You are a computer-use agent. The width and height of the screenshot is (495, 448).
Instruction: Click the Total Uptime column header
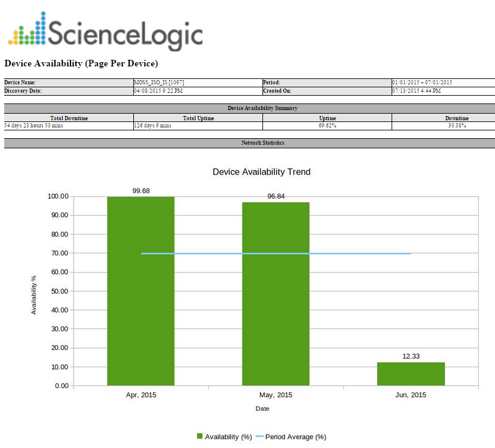coord(198,118)
